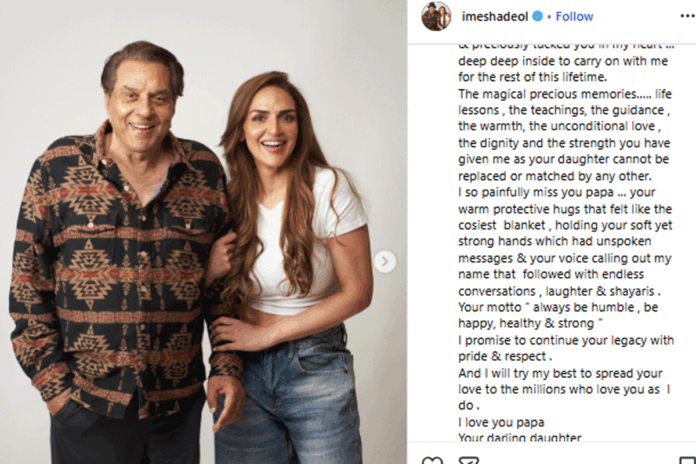
Task: Open the imeshadeol username link
Action: (495, 17)
